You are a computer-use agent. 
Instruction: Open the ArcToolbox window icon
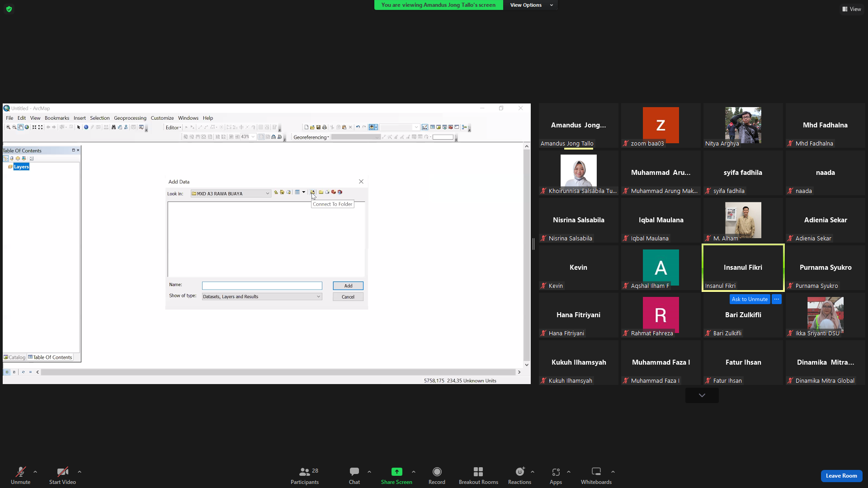pyautogui.click(x=451, y=127)
